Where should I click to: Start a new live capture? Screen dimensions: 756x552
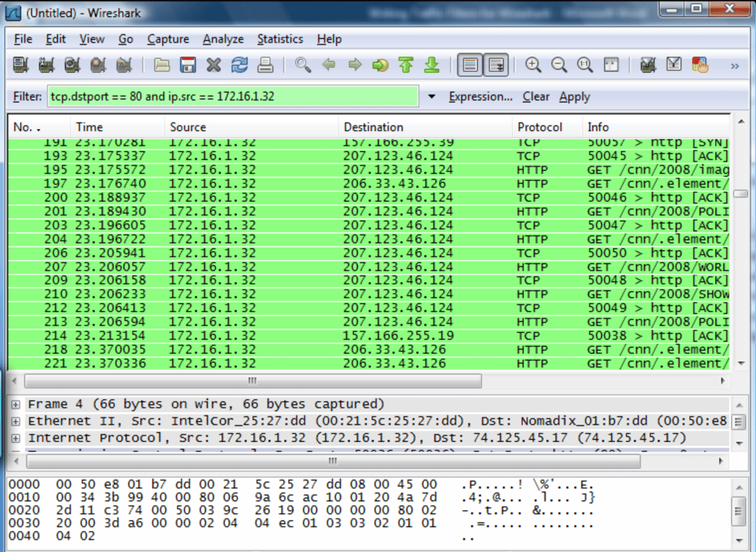[x=71, y=64]
